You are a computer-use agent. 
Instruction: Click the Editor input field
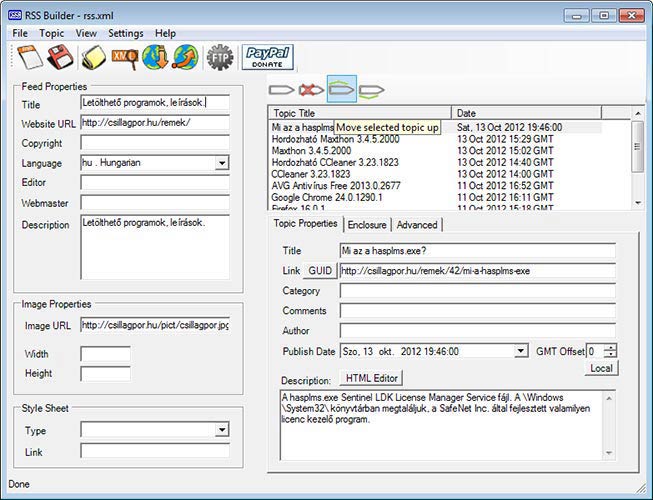[155, 182]
